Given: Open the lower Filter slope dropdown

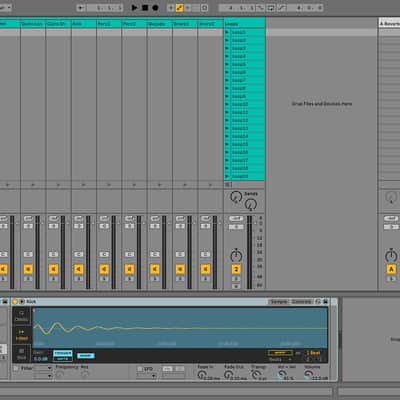Looking at the screenshot, I should click(x=43, y=376).
